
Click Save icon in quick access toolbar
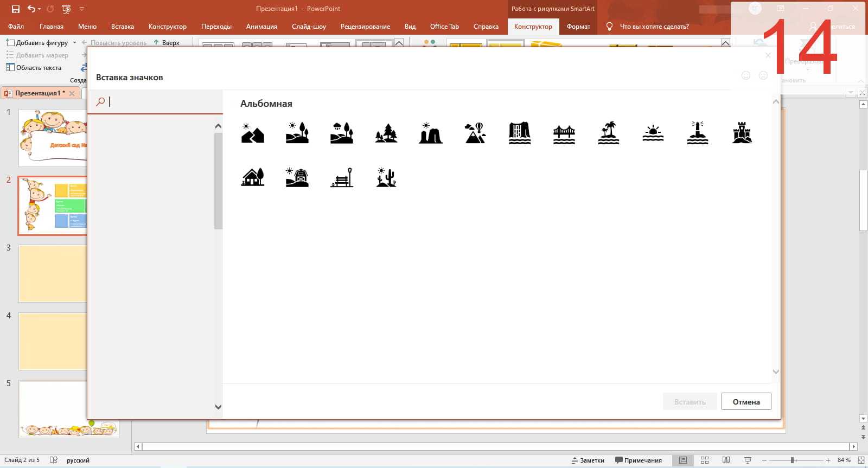pyautogui.click(x=16, y=9)
